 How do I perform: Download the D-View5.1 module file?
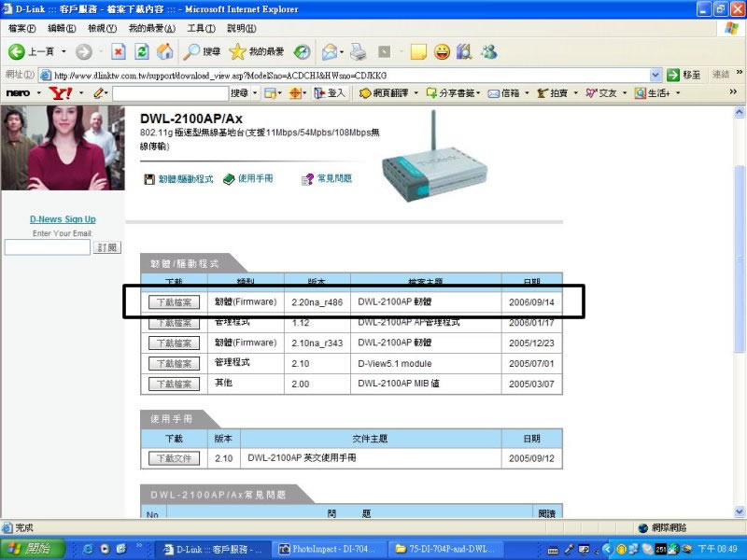[174, 363]
